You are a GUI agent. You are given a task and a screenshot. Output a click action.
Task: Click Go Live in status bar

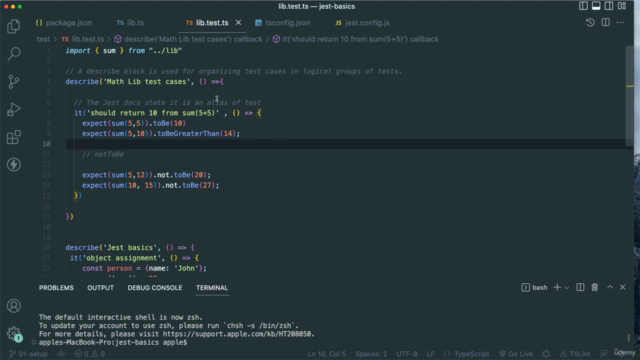tap(516, 354)
